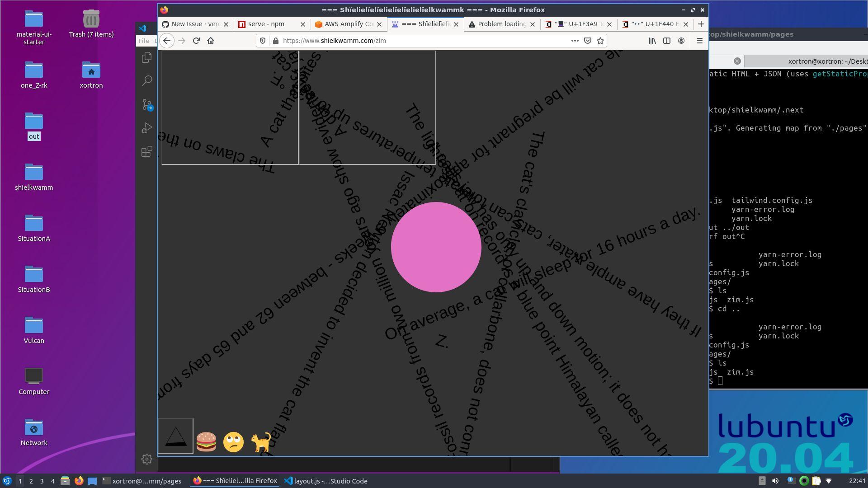The image size is (868, 488).
Task: Switch to workspace 4 in pager
Action: (x=52, y=481)
